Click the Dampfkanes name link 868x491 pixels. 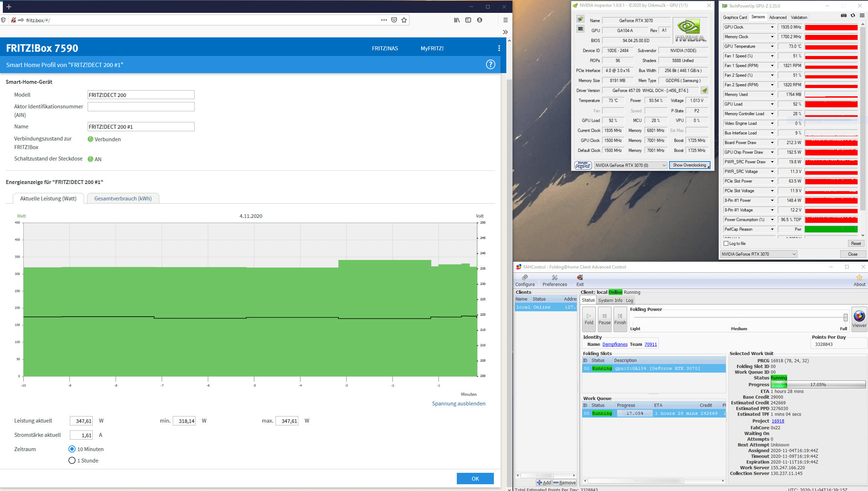tap(615, 344)
